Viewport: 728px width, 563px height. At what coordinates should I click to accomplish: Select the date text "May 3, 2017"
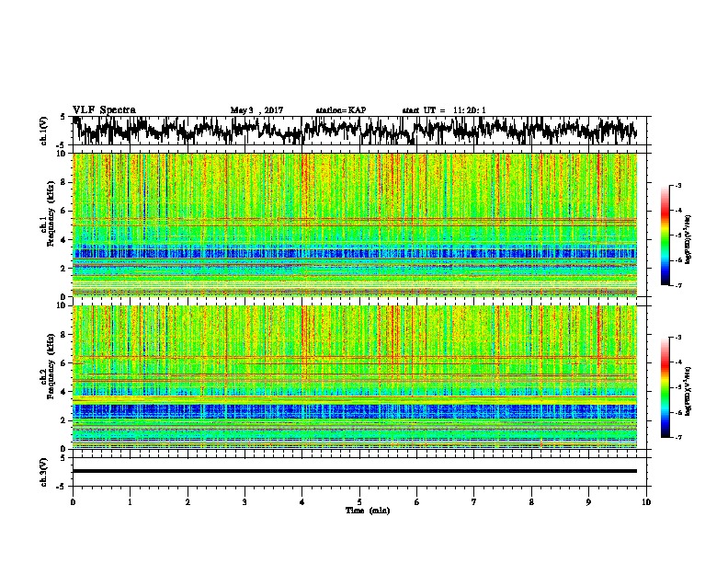coord(256,110)
